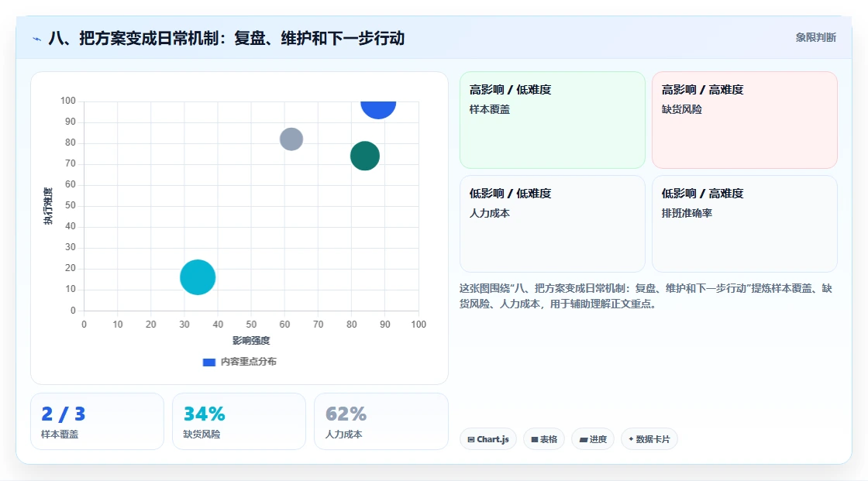Image resolution: width=868 pixels, height=481 pixels.
Task: Click the Chart.js tag
Action: pos(488,439)
